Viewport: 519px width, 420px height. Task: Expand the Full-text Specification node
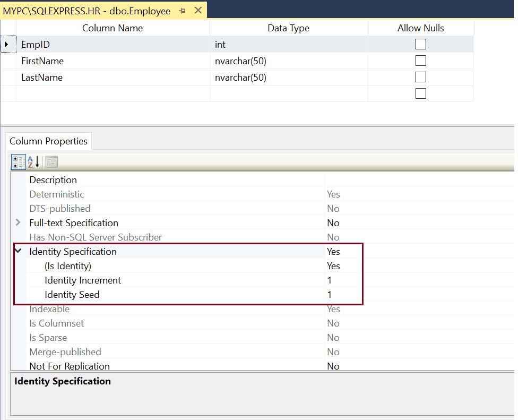[x=19, y=223]
